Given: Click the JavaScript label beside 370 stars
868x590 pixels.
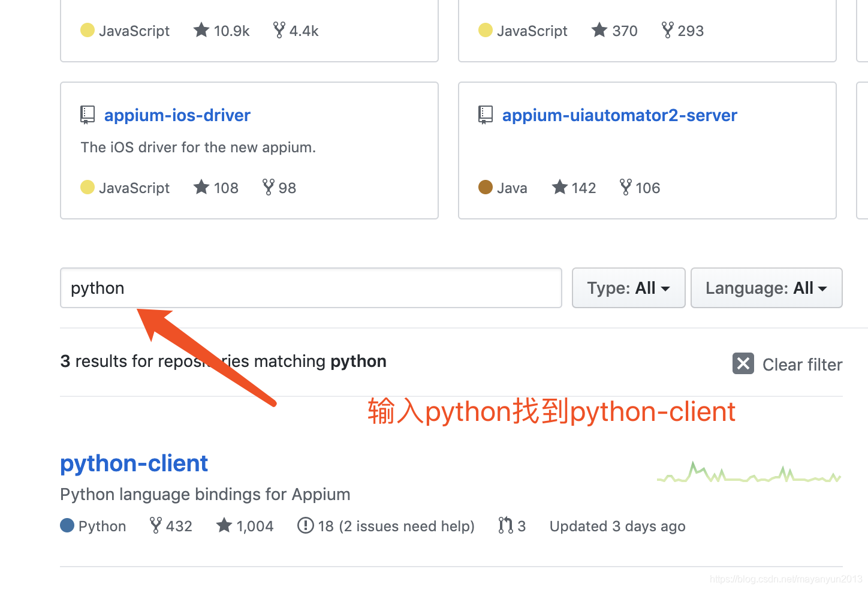Looking at the screenshot, I should 532,31.
